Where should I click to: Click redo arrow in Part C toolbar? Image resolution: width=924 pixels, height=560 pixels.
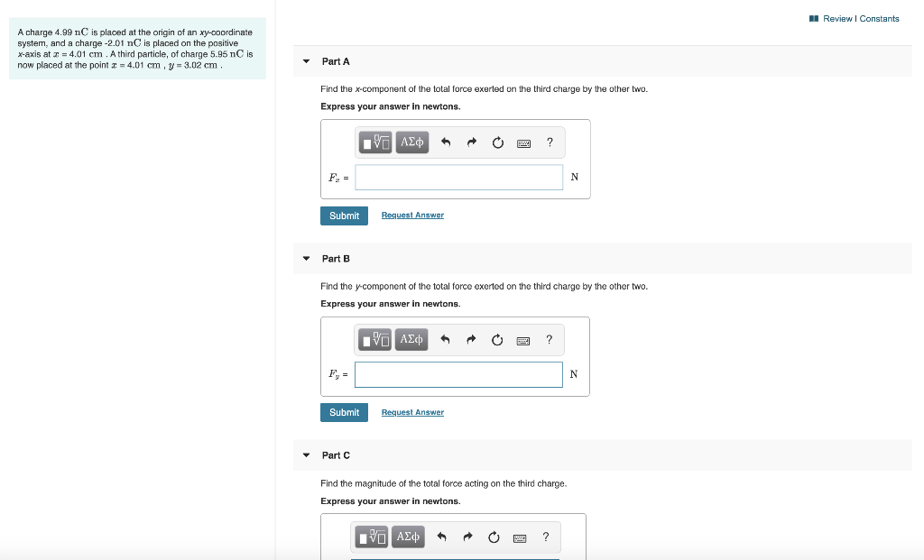click(x=467, y=537)
